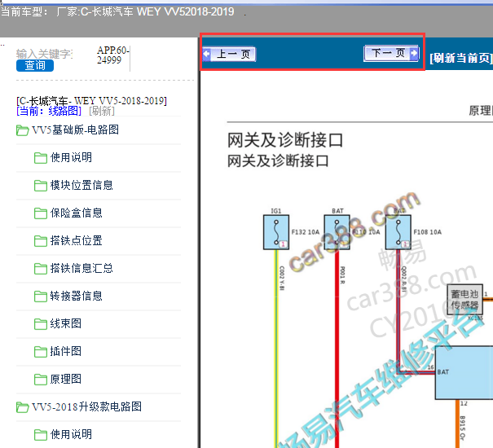Open the first 使用说明 folder icon under VV5基础版
Image resolution: width=493 pixels, height=448 pixels.
(x=41, y=158)
